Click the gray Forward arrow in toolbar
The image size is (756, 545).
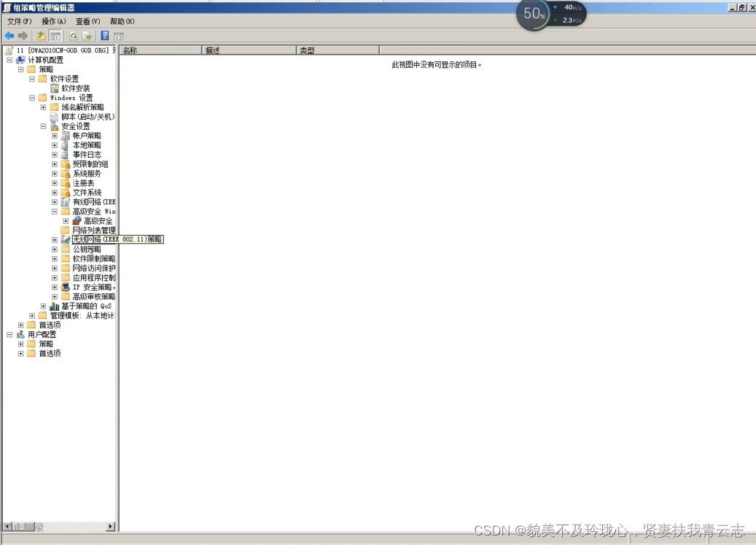click(x=23, y=36)
